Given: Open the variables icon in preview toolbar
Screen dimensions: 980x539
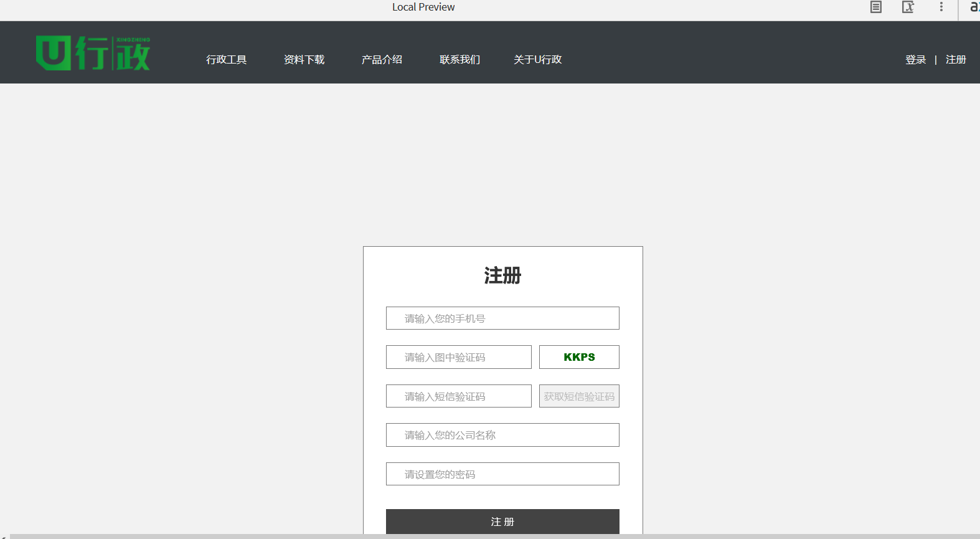Looking at the screenshot, I should 908,7.
